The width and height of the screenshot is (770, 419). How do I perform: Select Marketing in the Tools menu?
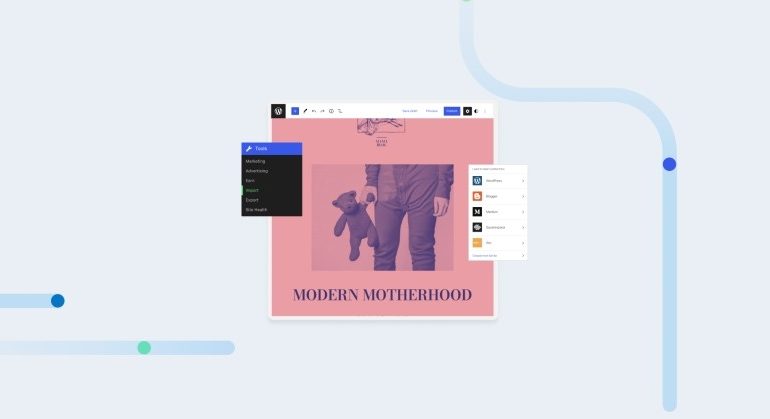click(x=256, y=161)
